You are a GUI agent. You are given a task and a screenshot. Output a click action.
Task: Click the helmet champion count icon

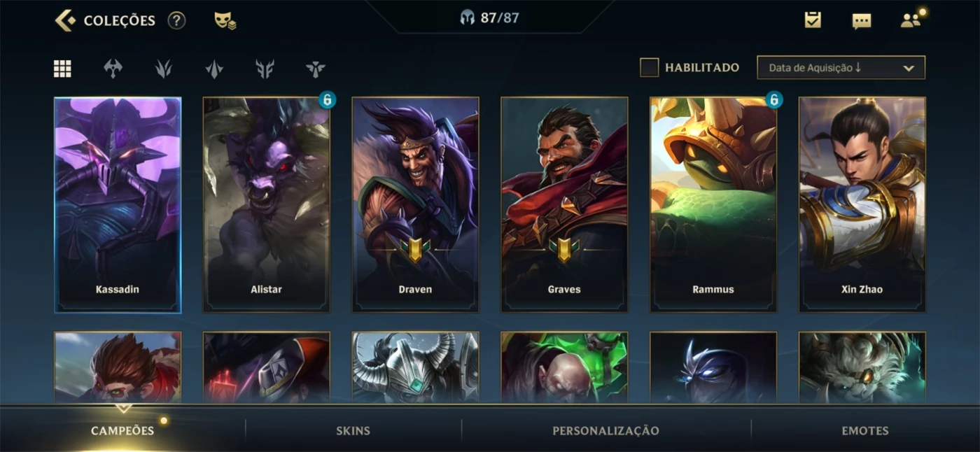[467, 18]
